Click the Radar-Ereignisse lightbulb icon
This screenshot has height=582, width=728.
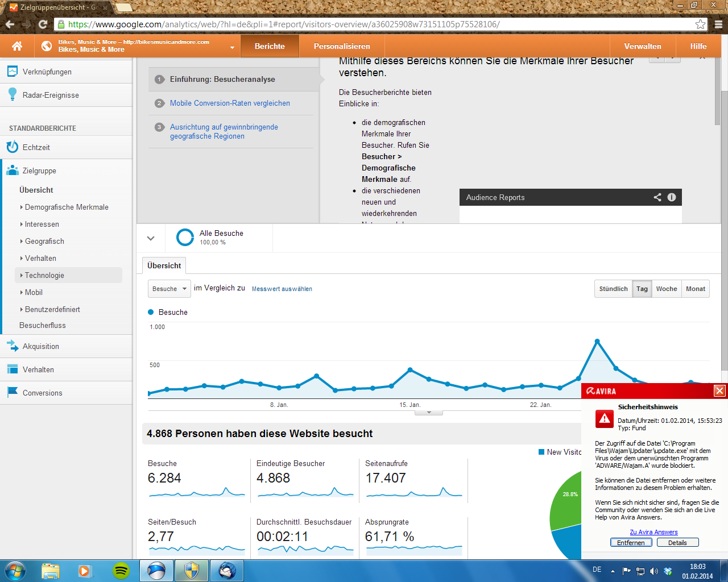coord(12,95)
